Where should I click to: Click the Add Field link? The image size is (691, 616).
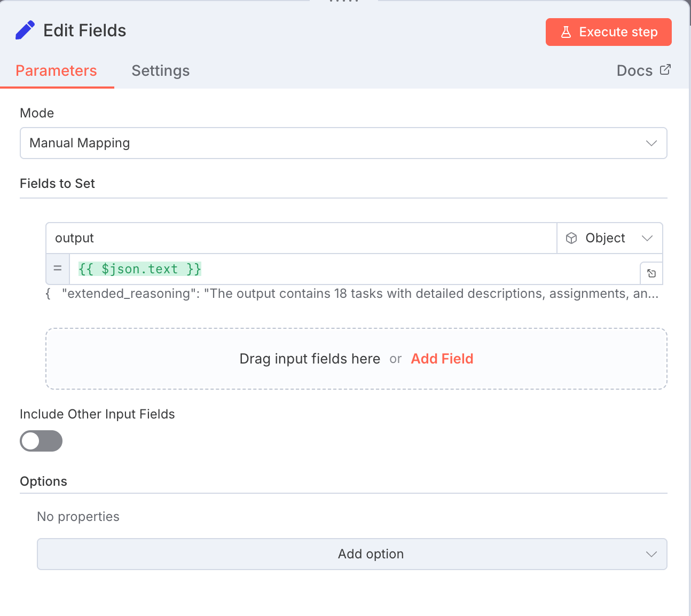point(442,359)
